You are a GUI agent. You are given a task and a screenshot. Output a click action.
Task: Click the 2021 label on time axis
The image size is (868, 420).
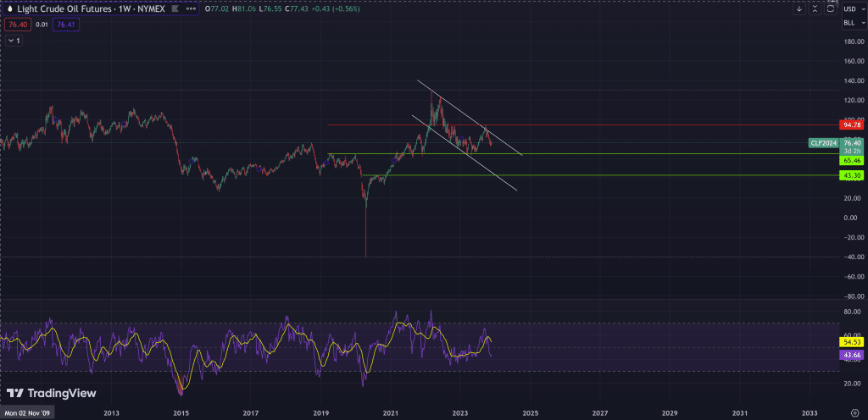390,412
